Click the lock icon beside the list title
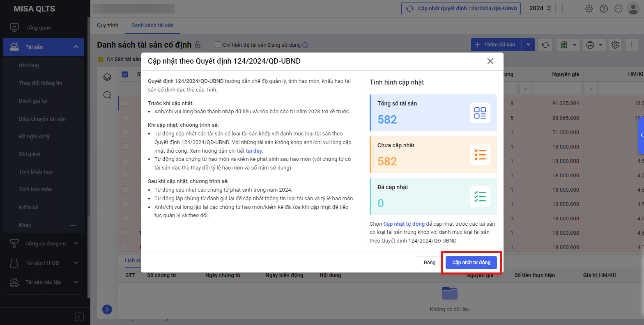Image resolution: width=644 pixels, height=325 pixels. 198,45
